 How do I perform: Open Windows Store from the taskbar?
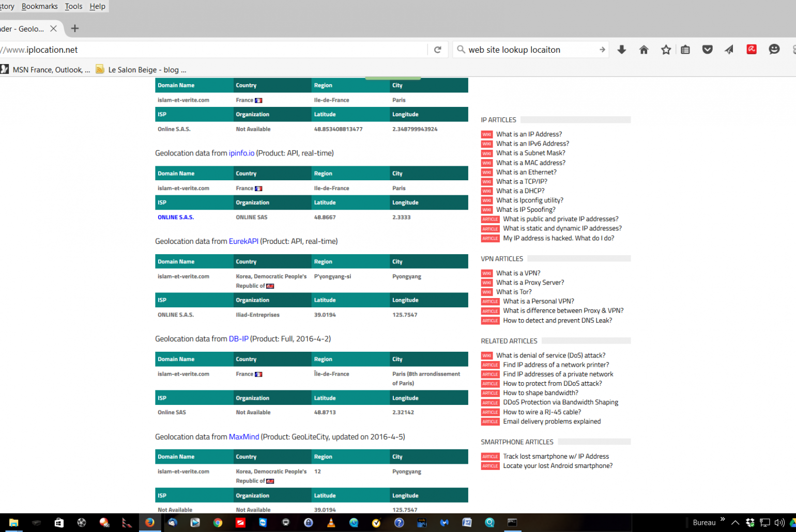click(59, 523)
